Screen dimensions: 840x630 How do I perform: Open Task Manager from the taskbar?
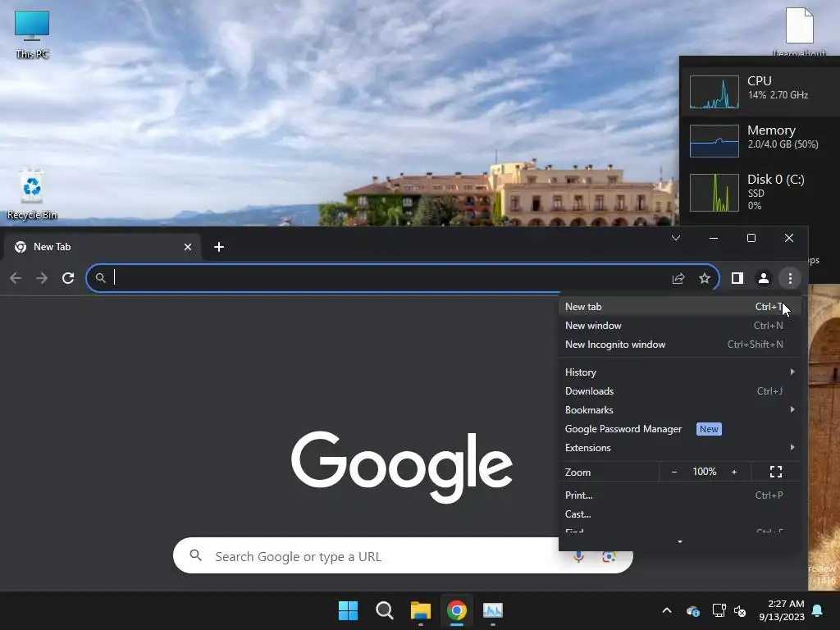click(493, 610)
